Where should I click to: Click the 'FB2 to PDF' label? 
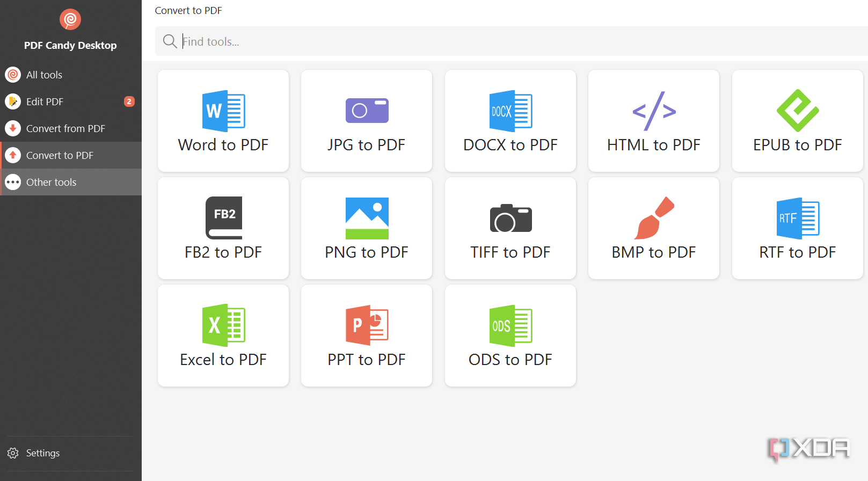(x=223, y=252)
